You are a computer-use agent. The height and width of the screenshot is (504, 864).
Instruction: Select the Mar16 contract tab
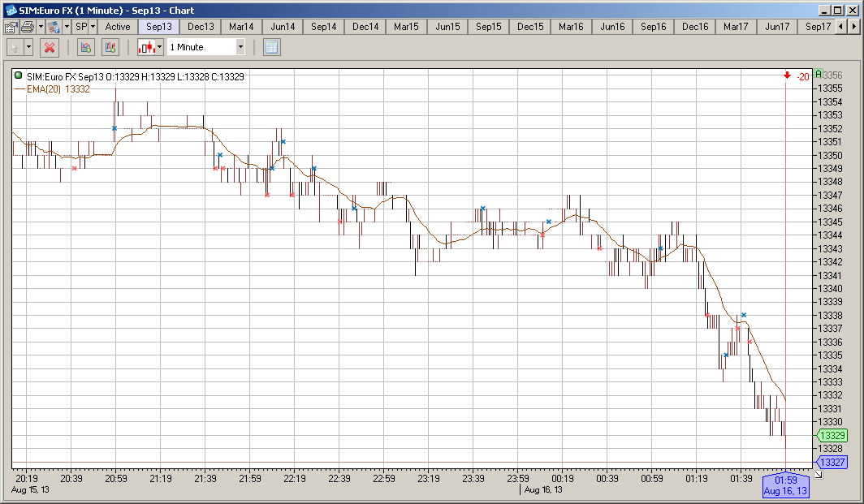click(x=571, y=27)
